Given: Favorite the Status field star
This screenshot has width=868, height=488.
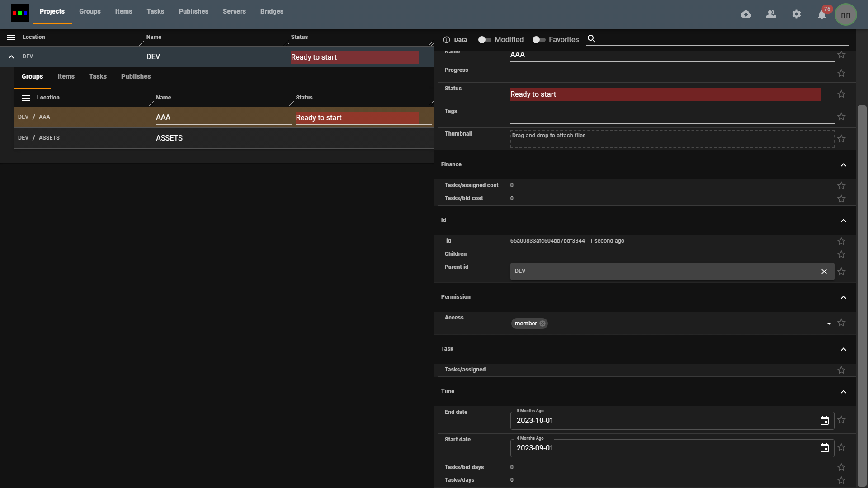Looking at the screenshot, I should tap(841, 94).
